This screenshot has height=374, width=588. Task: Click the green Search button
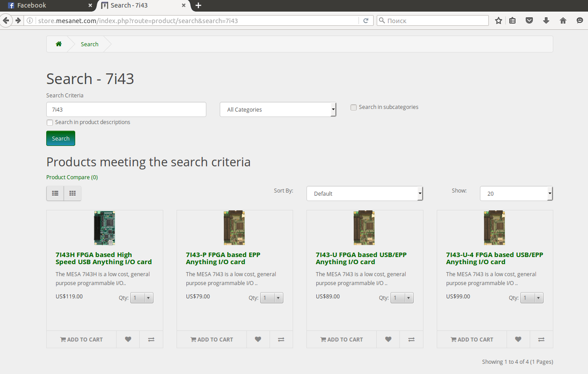tap(60, 138)
